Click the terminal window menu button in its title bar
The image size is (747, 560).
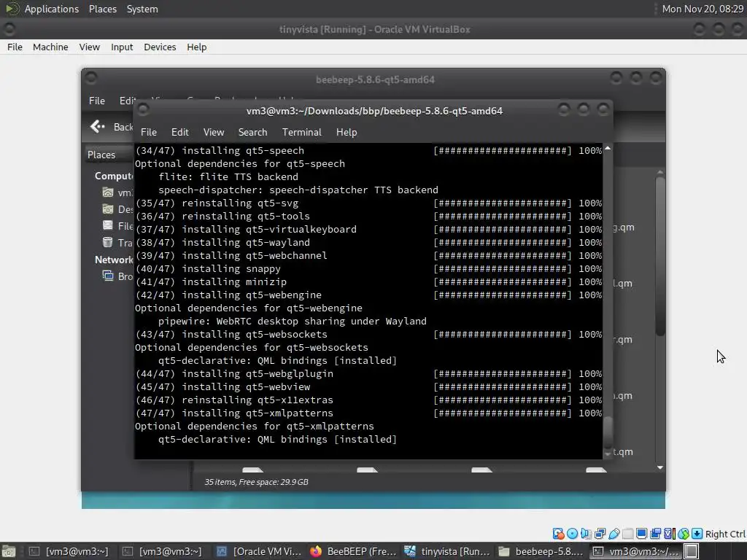click(143, 110)
